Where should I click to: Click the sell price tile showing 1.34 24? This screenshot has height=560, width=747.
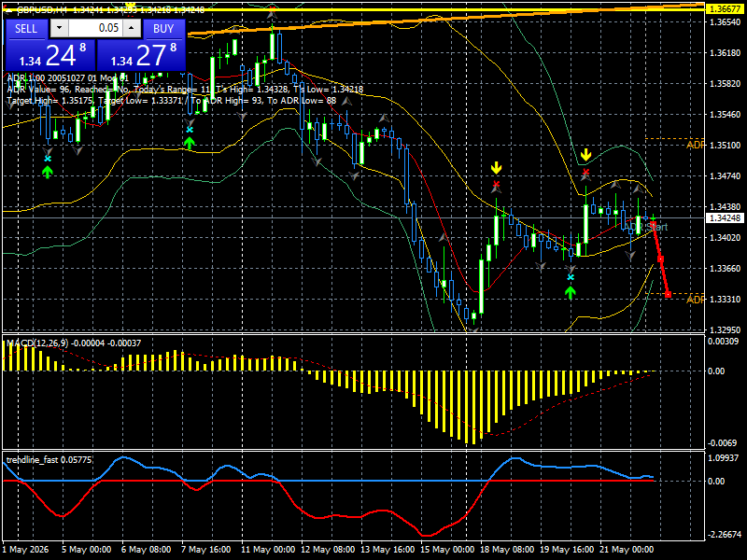(50, 55)
